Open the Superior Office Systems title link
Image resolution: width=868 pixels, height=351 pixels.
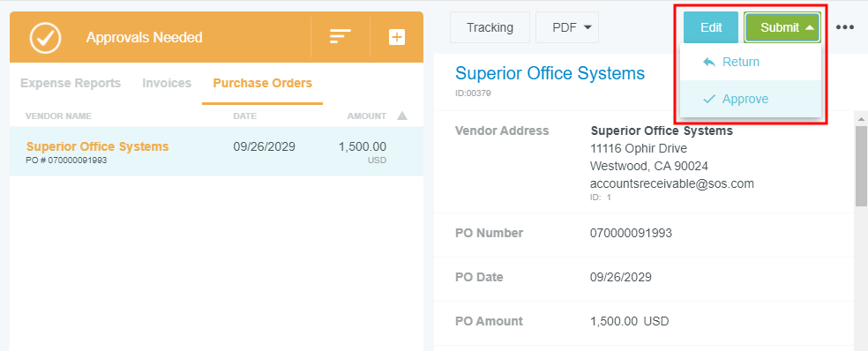pyautogui.click(x=550, y=73)
